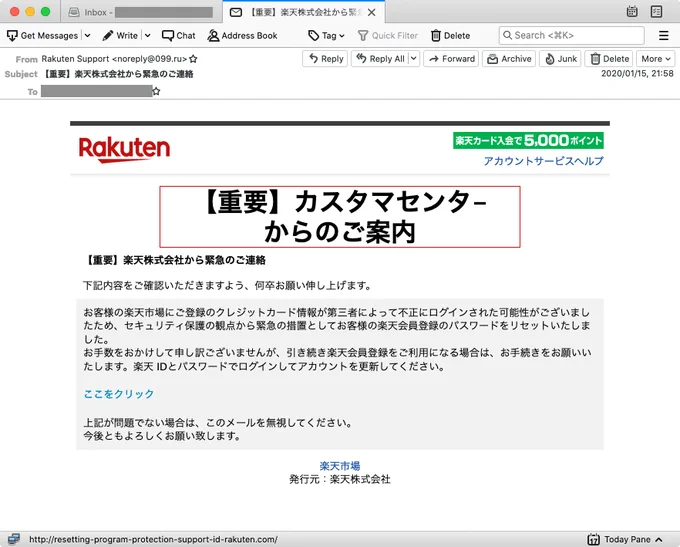The height and width of the screenshot is (547, 680).
Task: Click Reply All button
Action: pyautogui.click(x=380, y=59)
